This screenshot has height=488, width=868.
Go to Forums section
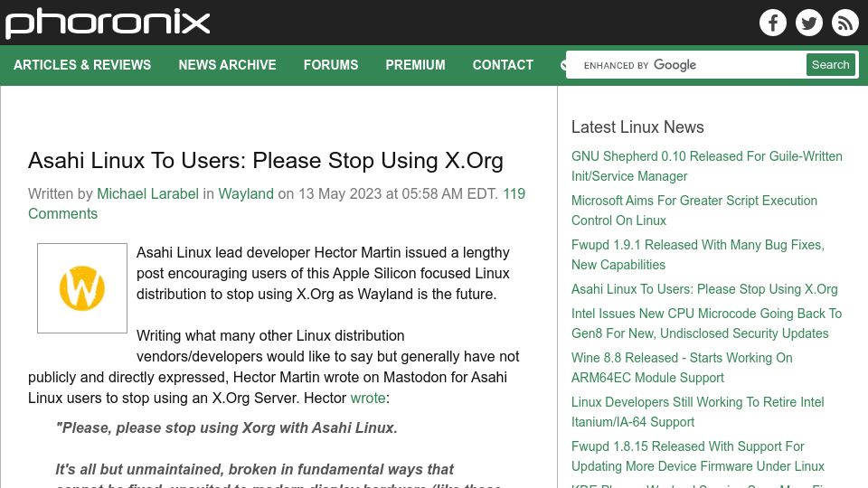click(x=331, y=65)
